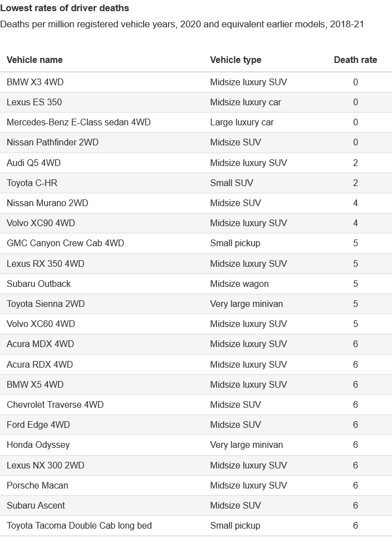Click Toyota Tacoma Double Cab long bed
Screen dimensions: 392x537
point(79,525)
